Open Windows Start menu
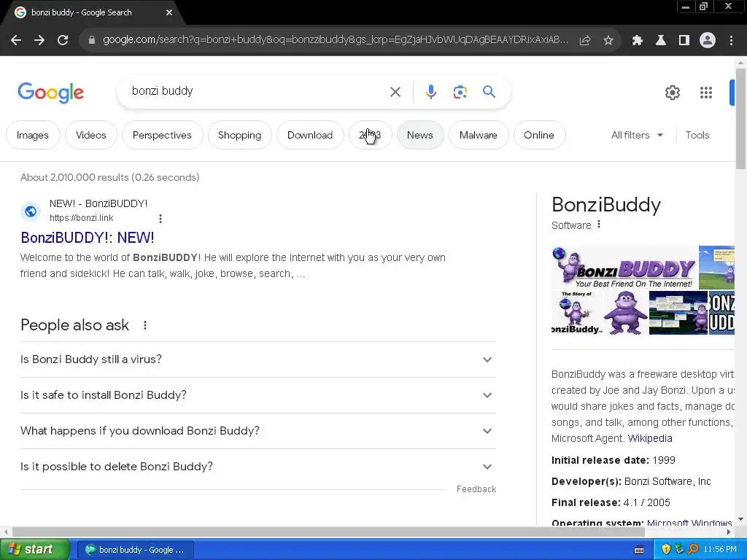747x560 pixels. (x=34, y=550)
